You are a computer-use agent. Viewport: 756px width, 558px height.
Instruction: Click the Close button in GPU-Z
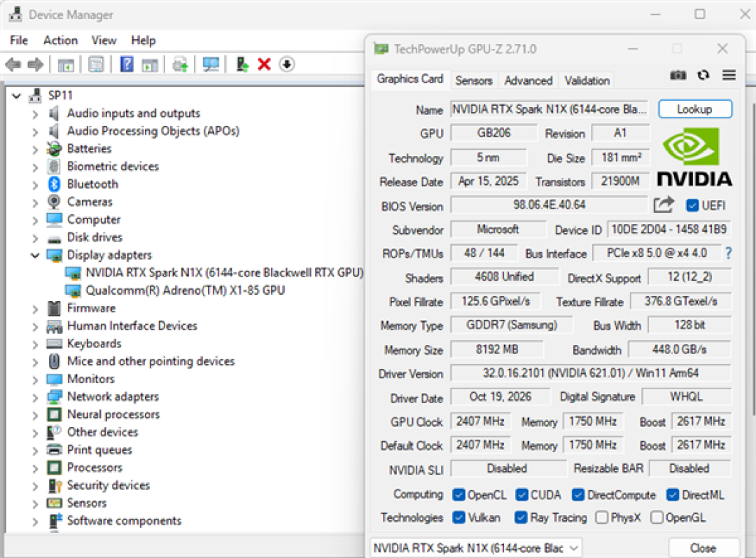pyautogui.click(x=703, y=548)
